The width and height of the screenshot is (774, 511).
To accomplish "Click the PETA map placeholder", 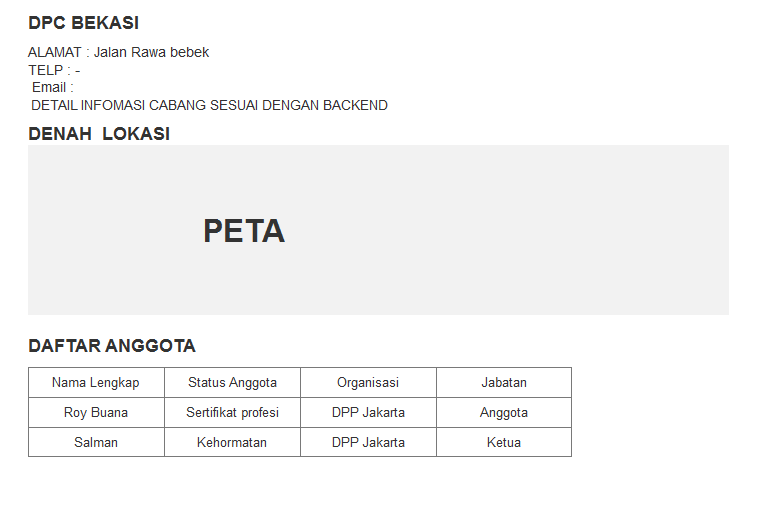I will click(x=378, y=230).
